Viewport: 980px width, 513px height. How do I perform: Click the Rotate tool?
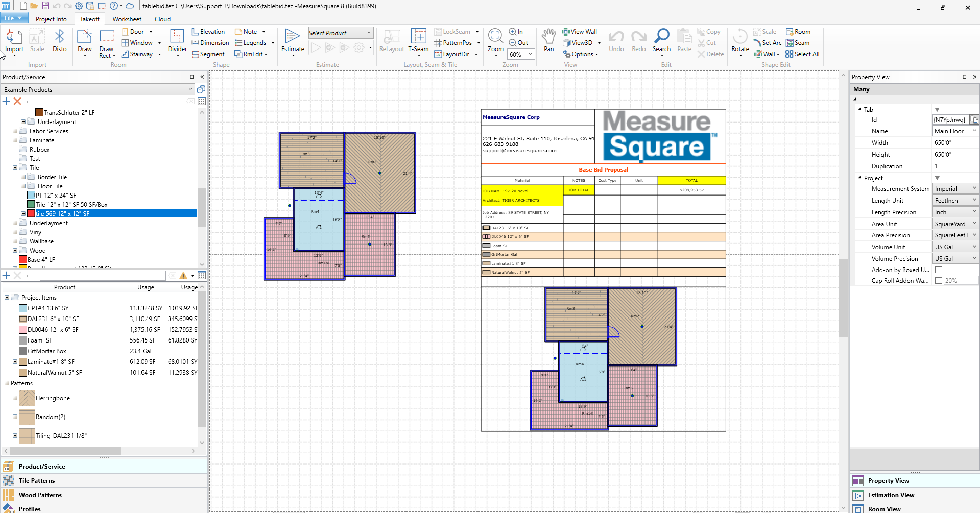(x=740, y=41)
